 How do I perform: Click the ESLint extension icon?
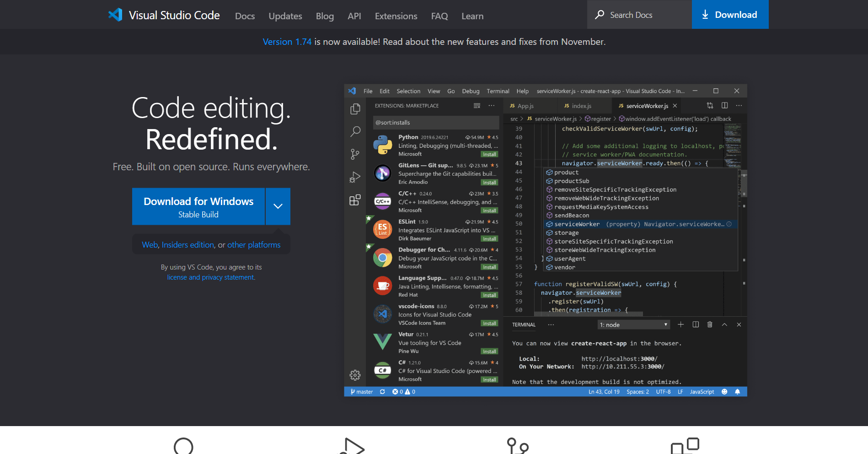(x=382, y=229)
